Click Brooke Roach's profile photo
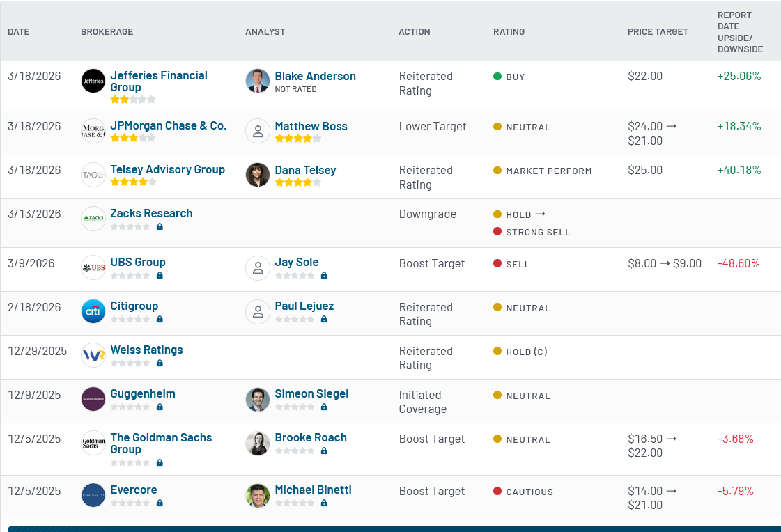The image size is (781, 532). tap(258, 443)
